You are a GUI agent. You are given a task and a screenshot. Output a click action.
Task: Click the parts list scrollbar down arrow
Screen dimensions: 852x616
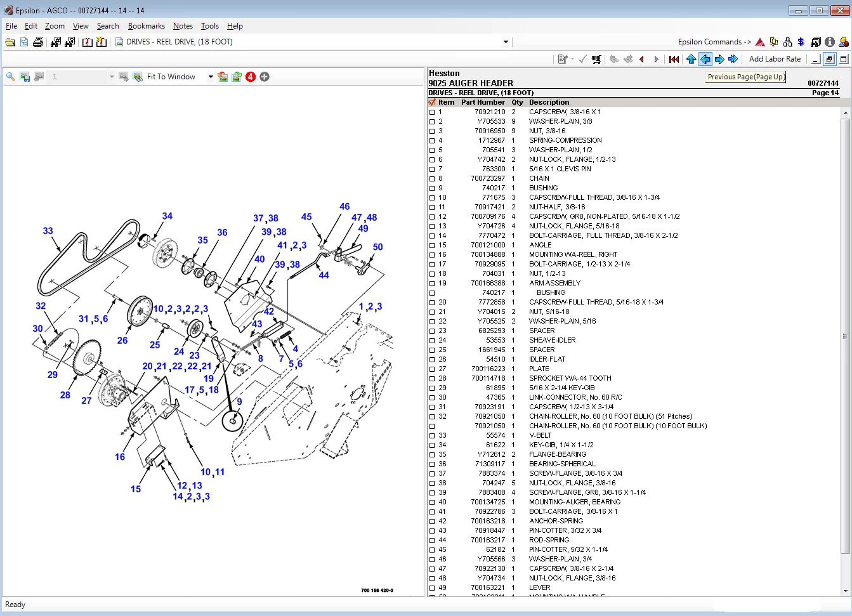[x=845, y=591]
